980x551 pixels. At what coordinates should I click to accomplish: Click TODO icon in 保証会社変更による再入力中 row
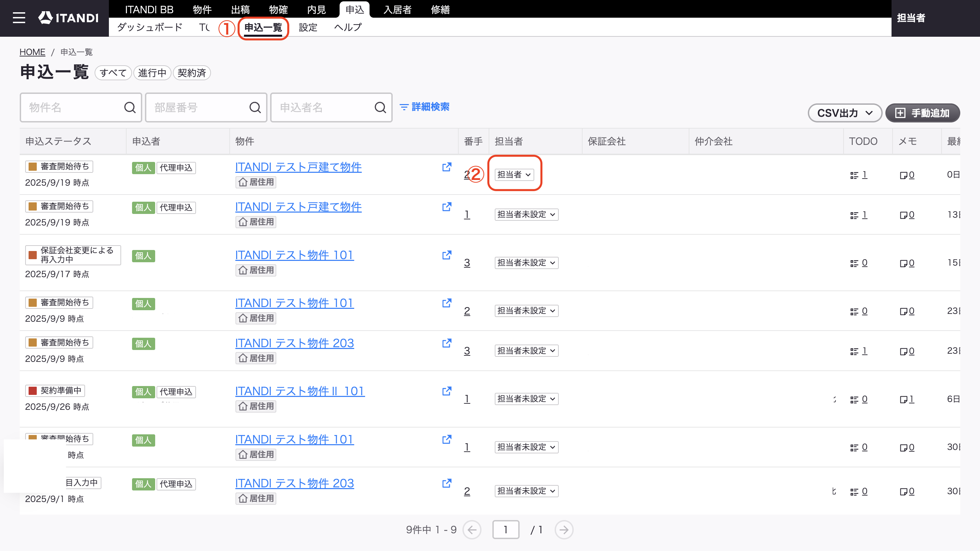click(x=854, y=264)
